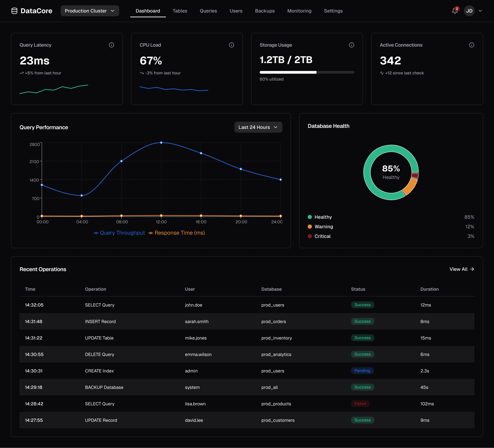494x448 pixels.
Task: Click the View All arrow icon
Action: point(472,269)
